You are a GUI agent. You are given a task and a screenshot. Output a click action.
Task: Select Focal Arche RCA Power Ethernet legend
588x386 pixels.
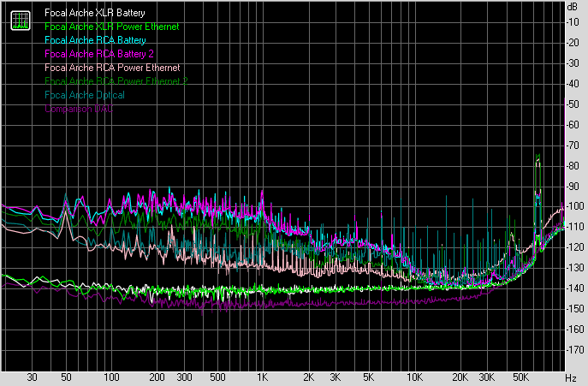[112, 68]
